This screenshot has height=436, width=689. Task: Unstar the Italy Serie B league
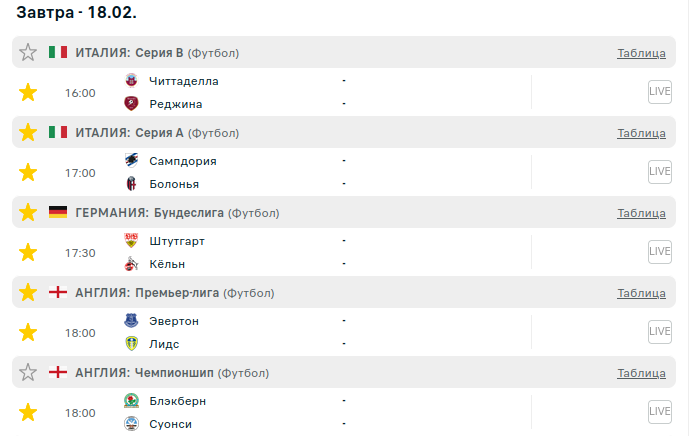(28, 52)
